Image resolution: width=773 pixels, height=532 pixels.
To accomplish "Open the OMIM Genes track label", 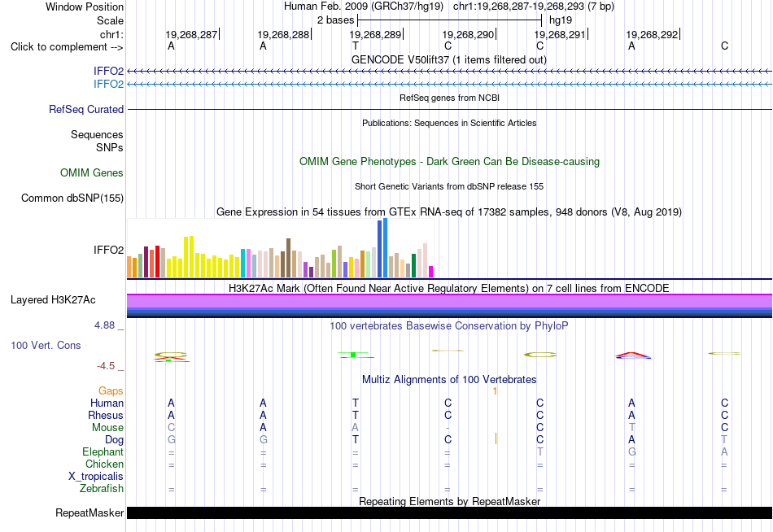I will [91, 172].
